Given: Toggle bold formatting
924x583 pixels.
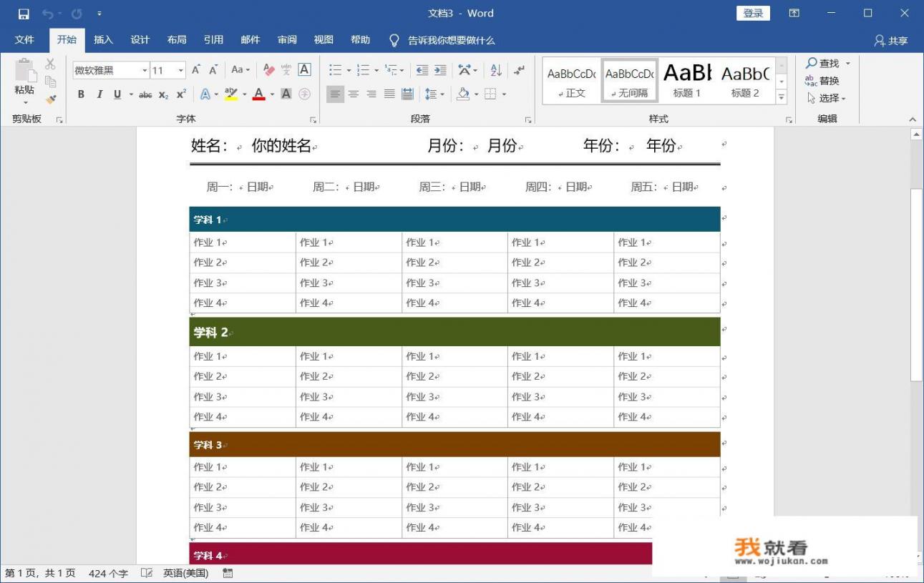Looking at the screenshot, I should [81, 94].
